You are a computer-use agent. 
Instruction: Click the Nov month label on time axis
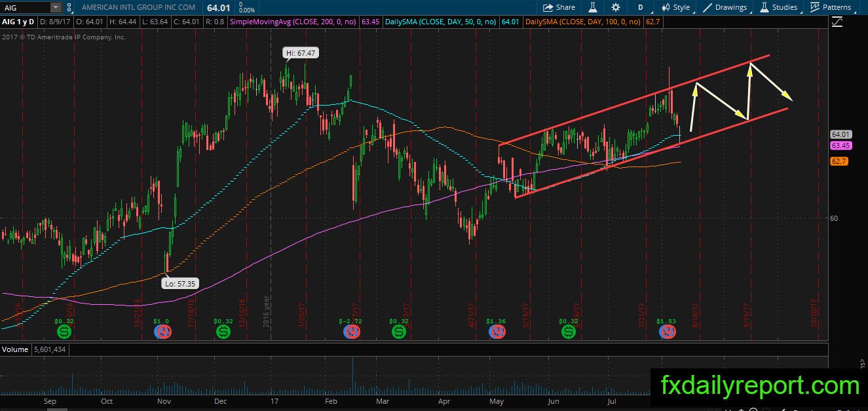point(164,401)
